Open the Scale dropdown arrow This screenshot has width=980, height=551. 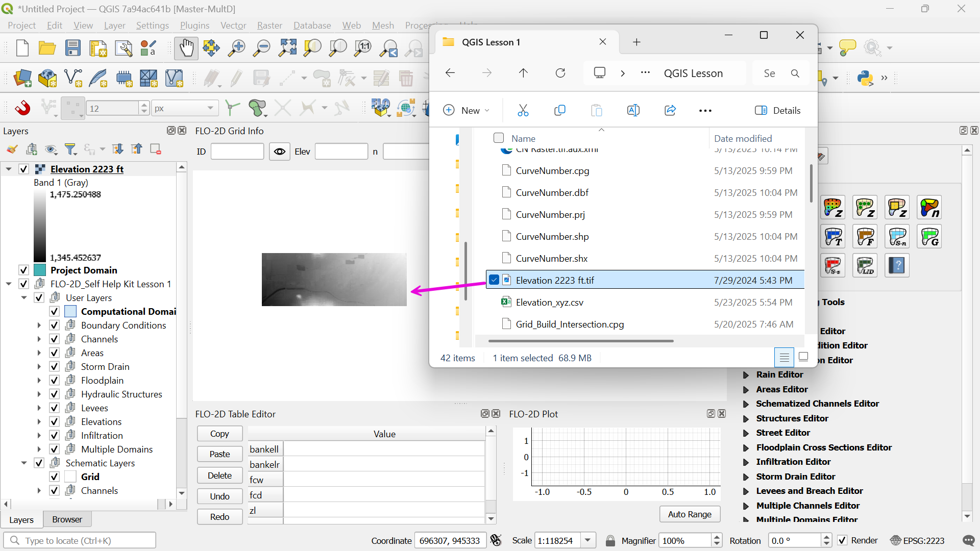click(x=588, y=540)
